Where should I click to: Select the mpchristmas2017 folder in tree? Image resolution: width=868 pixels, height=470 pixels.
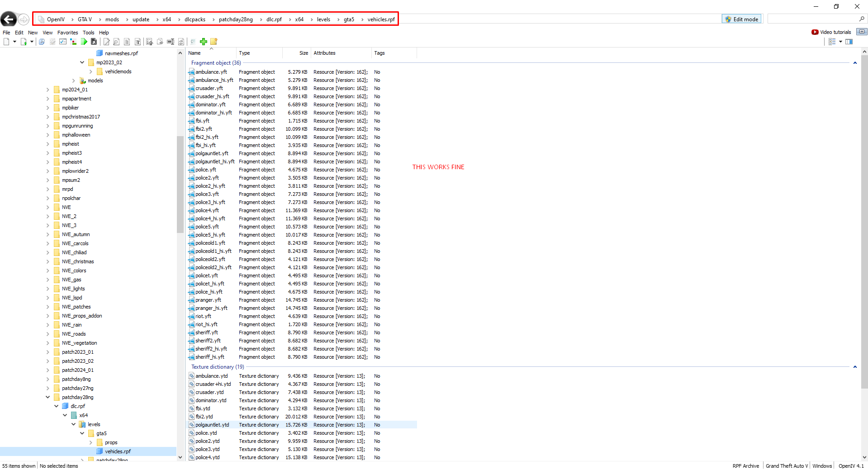(x=81, y=117)
